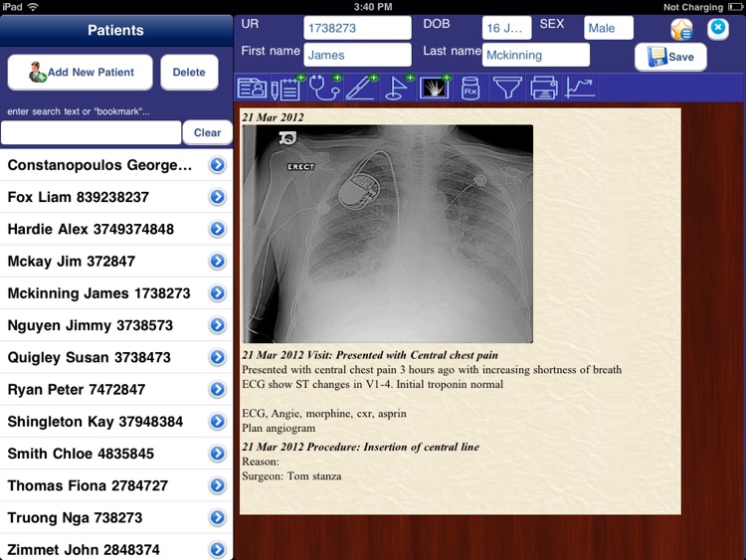Expand Fox Liam's record arrow
746x560 pixels.
click(217, 197)
